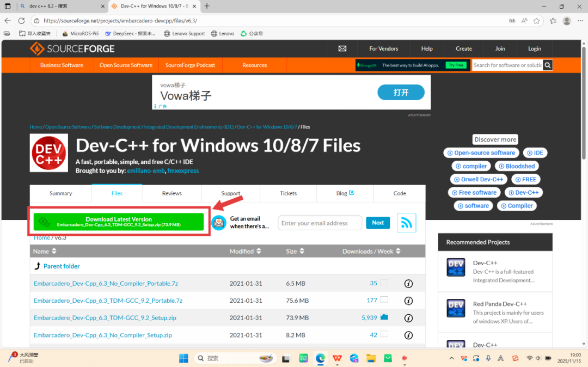This screenshot has height=367, width=588.
Task: Click the search magnifier button in SourceForge
Action: pyautogui.click(x=548, y=65)
